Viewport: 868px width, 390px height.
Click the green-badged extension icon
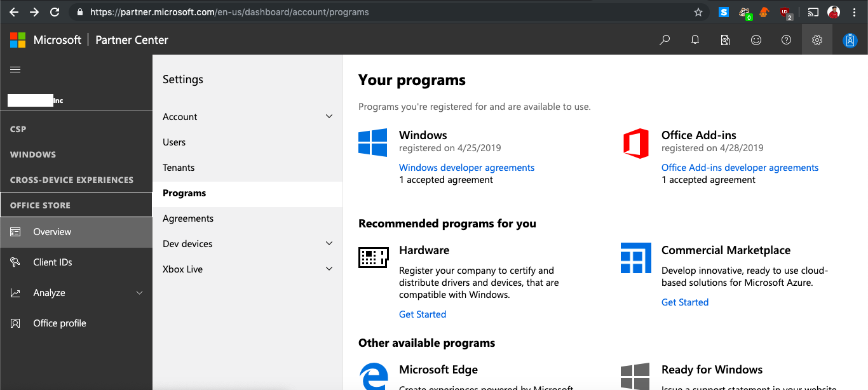point(745,12)
